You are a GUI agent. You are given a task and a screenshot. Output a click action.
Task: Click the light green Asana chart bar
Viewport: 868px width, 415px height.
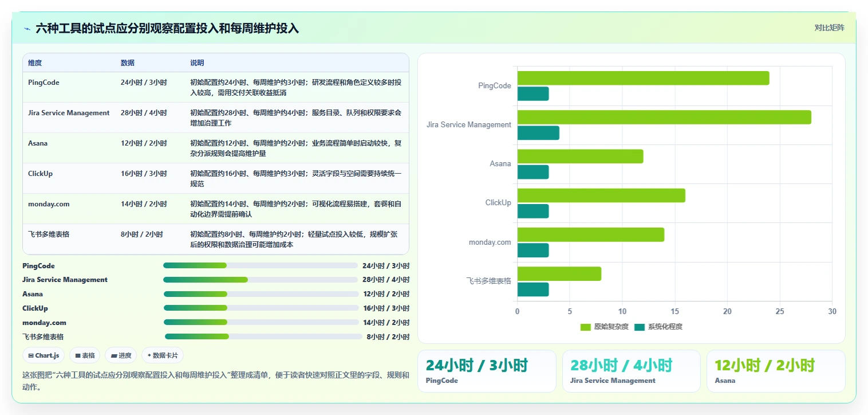(581, 156)
